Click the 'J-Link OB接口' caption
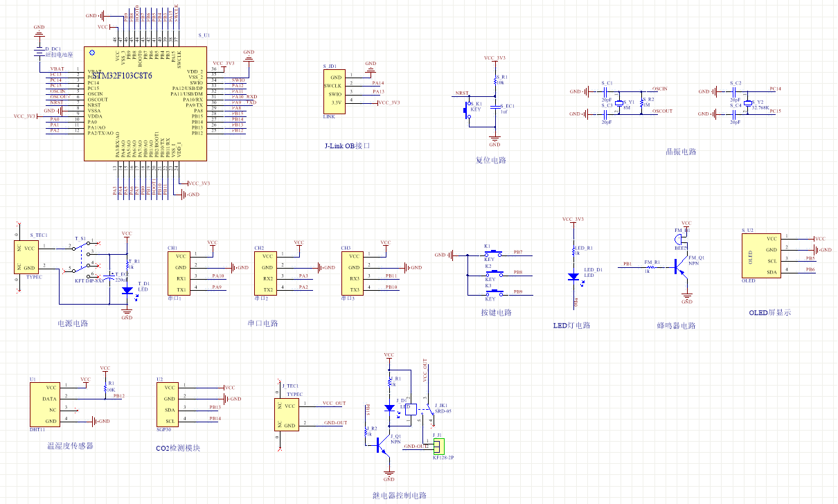The height and width of the screenshot is (504, 838). (x=348, y=146)
